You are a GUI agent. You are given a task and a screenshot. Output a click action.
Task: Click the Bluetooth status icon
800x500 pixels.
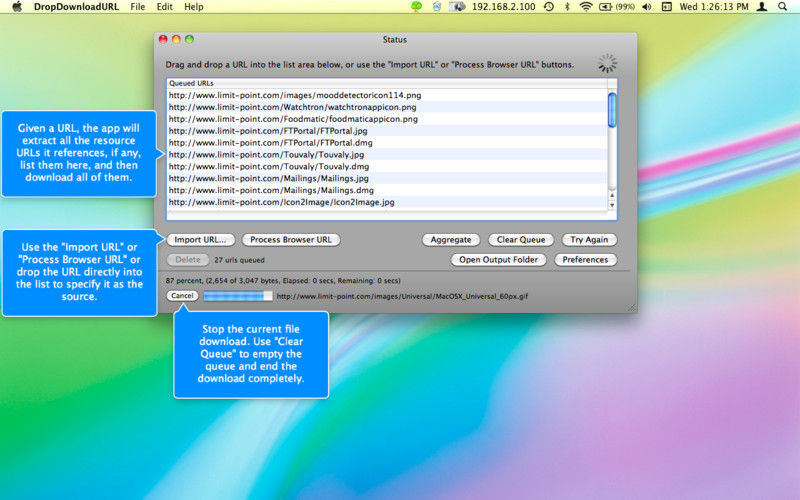tap(567, 7)
